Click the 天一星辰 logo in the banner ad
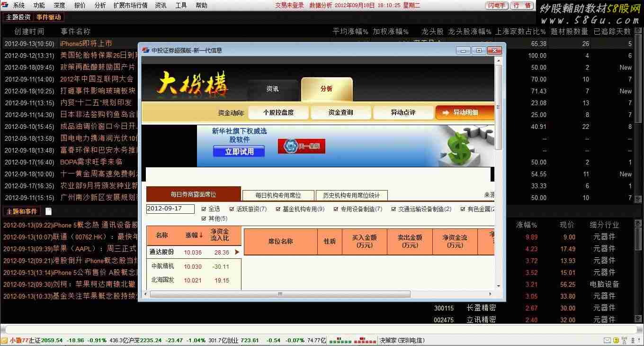The image size is (644, 346). pos(302,146)
